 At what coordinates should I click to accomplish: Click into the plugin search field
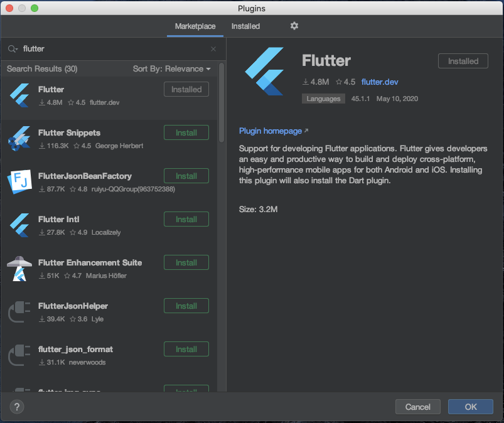[112, 49]
